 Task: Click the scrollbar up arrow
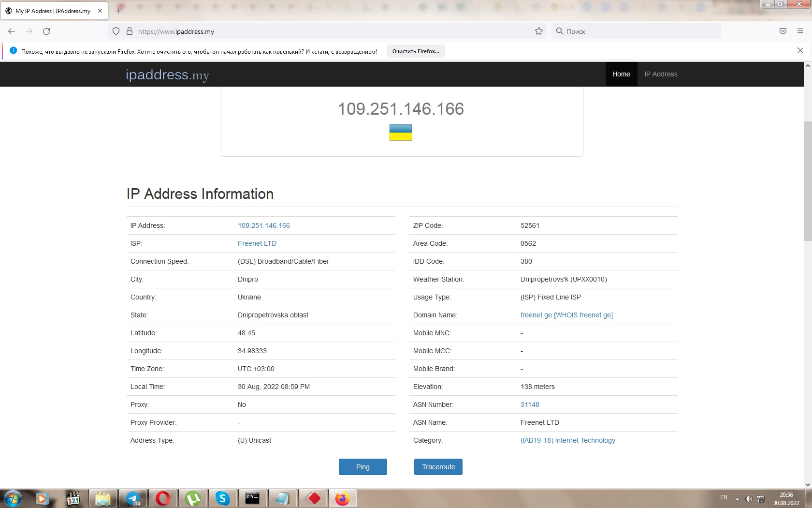(808, 66)
